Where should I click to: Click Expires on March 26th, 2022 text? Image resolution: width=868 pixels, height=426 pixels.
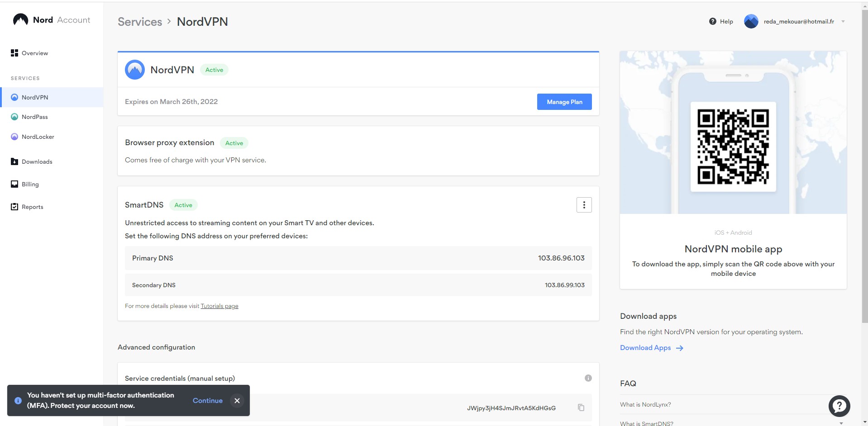coord(171,102)
